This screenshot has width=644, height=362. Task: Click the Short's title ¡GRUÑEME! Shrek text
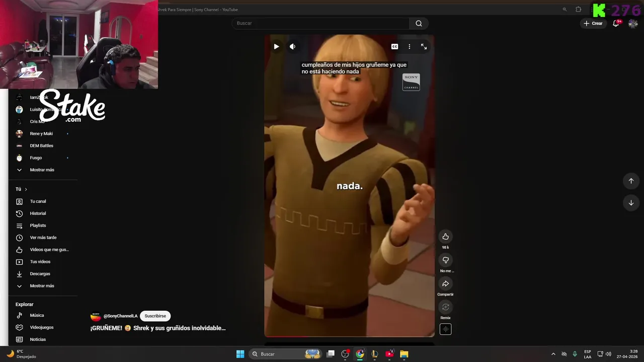(x=158, y=328)
